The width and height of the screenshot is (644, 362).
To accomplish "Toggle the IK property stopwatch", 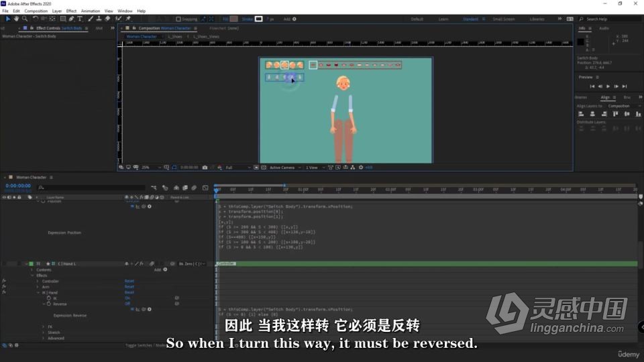I will (49, 298).
